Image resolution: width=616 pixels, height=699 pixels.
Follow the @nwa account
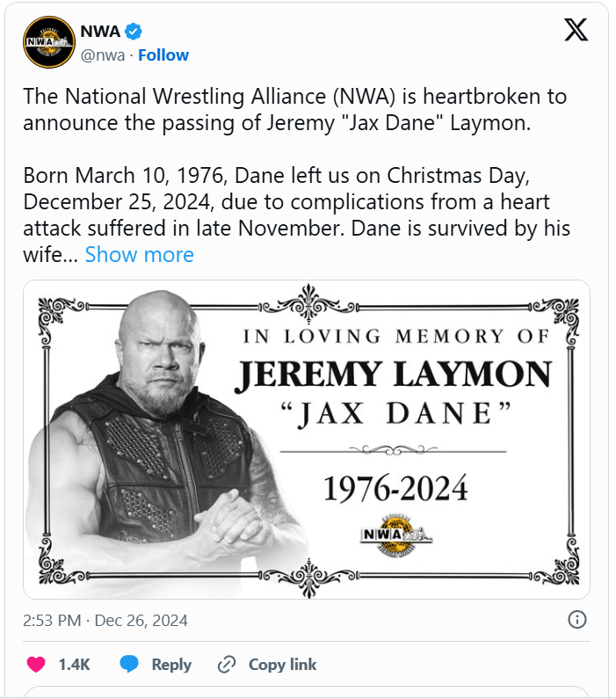pos(163,55)
